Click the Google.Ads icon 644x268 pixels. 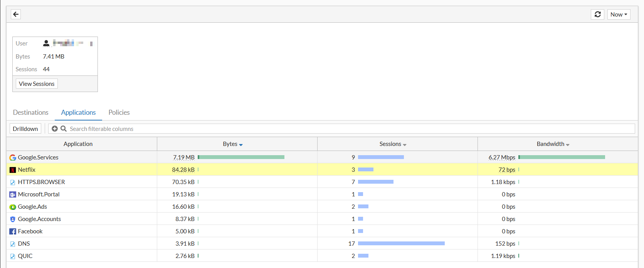(13, 207)
